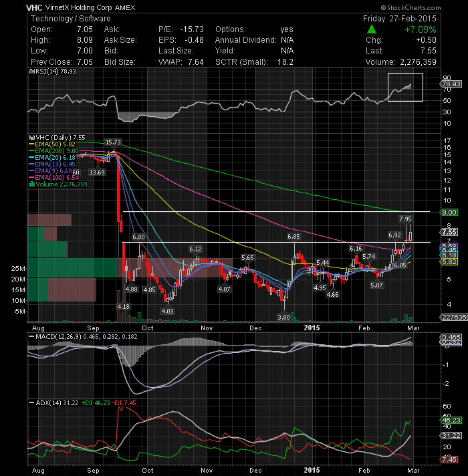Click the 31.22 tag on ADX axis

click(x=451, y=436)
